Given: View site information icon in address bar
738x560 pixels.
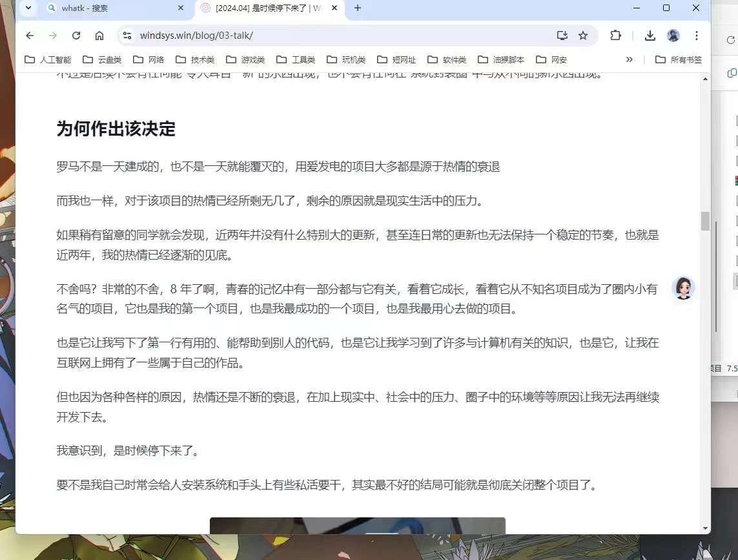Looking at the screenshot, I should (127, 36).
